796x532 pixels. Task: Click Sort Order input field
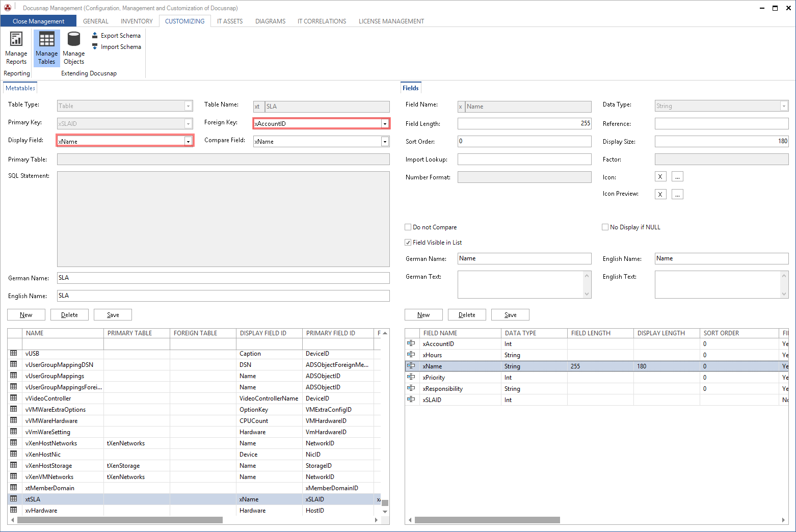pos(524,142)
